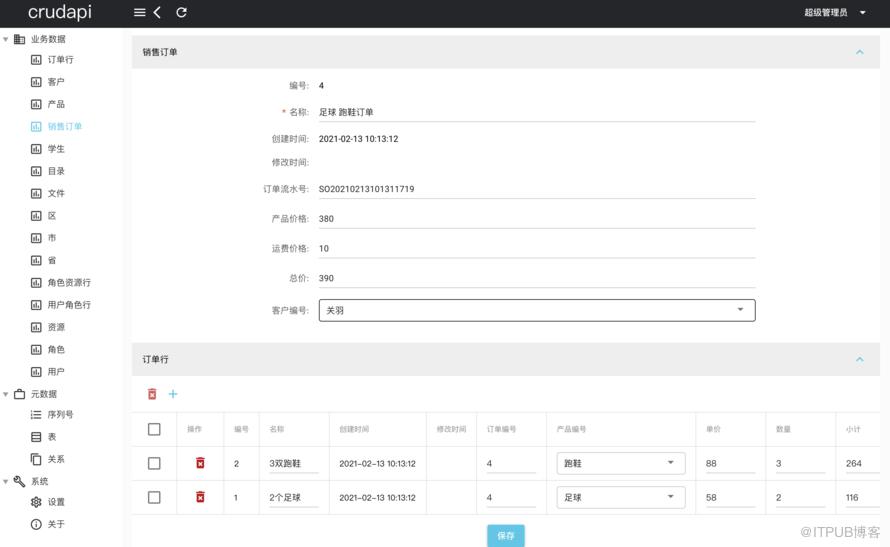890x547 pixels.
Task: Click the info icon next to 关于
Action: 36,524
